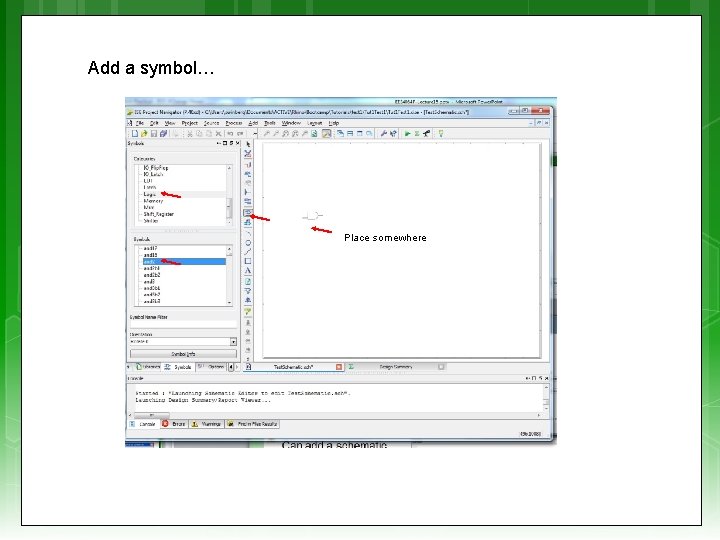The image size is (720, 540).
Task: Open the TestSchematic.sch document tab
Action: point(293,367)
